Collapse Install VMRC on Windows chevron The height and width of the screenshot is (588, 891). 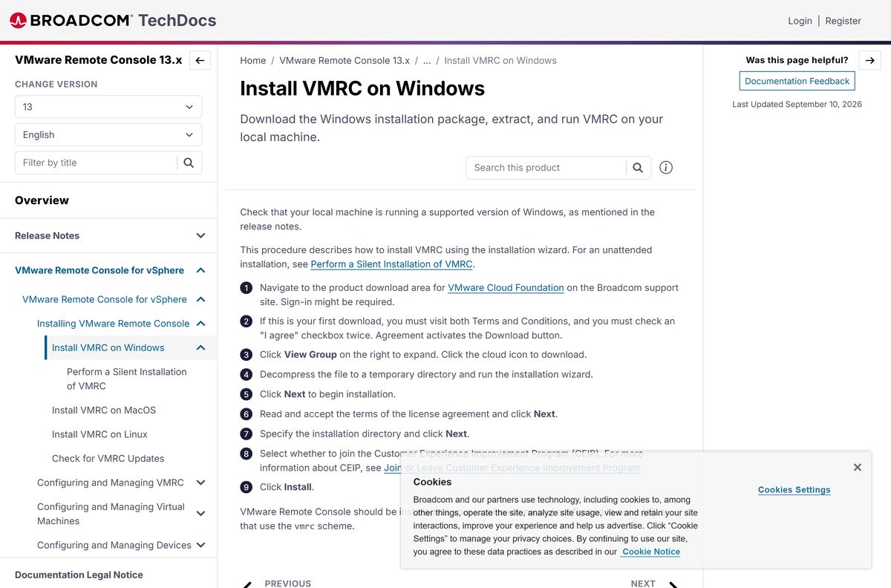pos(200,347)
